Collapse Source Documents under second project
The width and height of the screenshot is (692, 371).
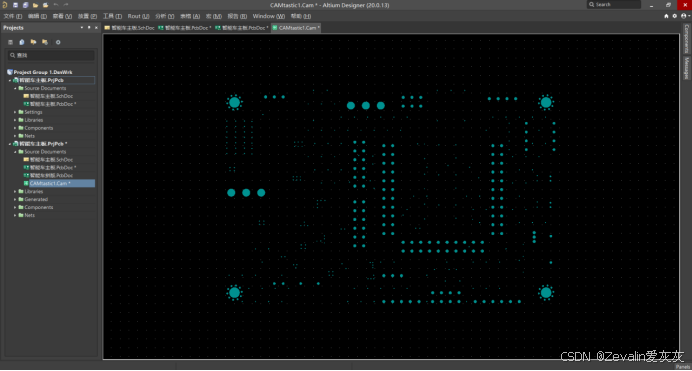click(x=15, y=152)
